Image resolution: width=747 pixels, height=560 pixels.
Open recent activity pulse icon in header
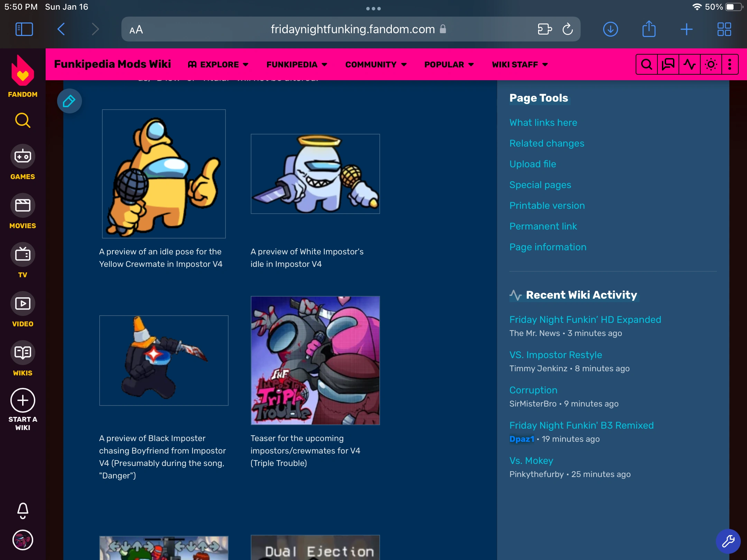click(x=689, y=64)
